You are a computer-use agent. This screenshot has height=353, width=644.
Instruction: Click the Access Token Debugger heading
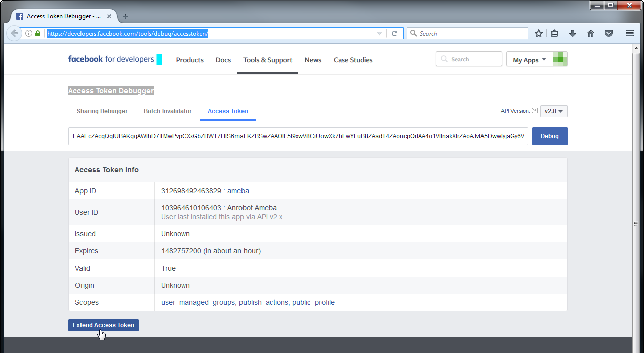coord(111,91)
